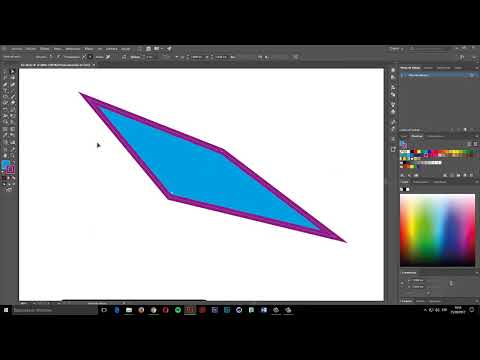
Task: Toggle constrain proportions link in Transform panel
Action: point(451,283)
